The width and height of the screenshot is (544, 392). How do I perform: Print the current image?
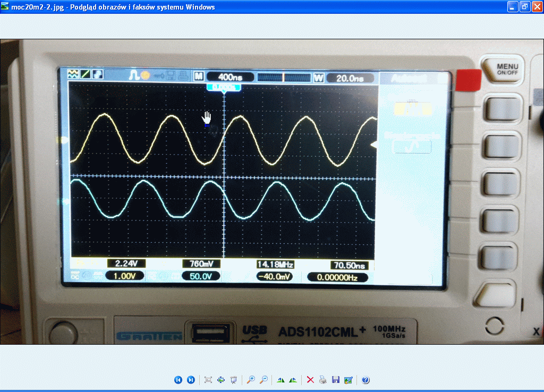coord(323,380)
